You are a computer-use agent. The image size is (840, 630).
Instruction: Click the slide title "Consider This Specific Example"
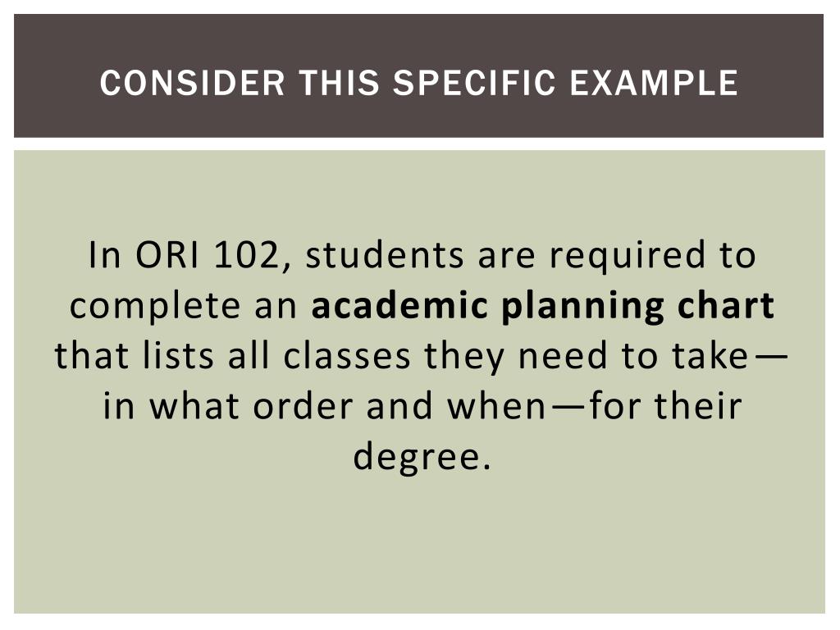coord(418,83)
